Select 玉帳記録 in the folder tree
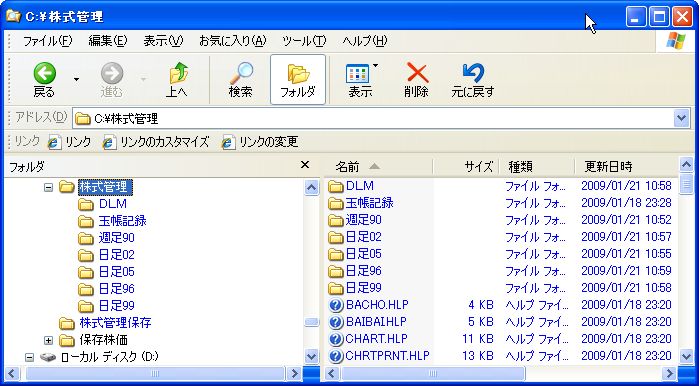Image resolution: width=699 pixels, height=386 pixels. click(x=123, y=221)
